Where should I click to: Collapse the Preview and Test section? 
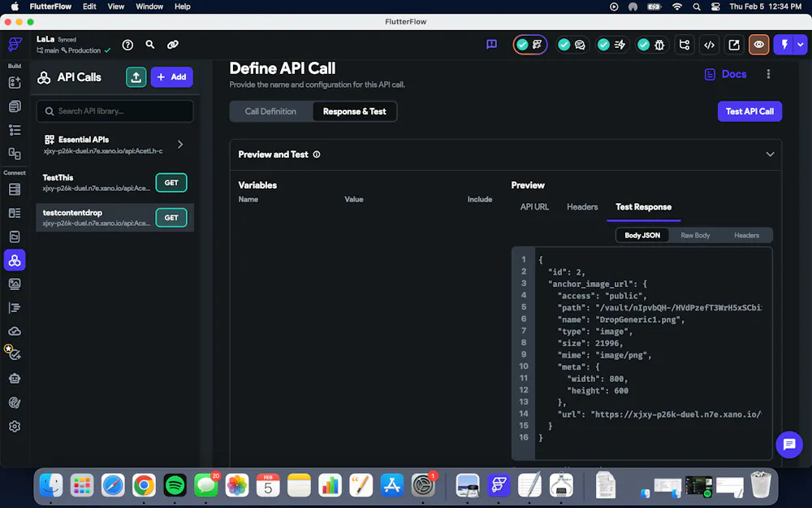(x=770, y=154)
